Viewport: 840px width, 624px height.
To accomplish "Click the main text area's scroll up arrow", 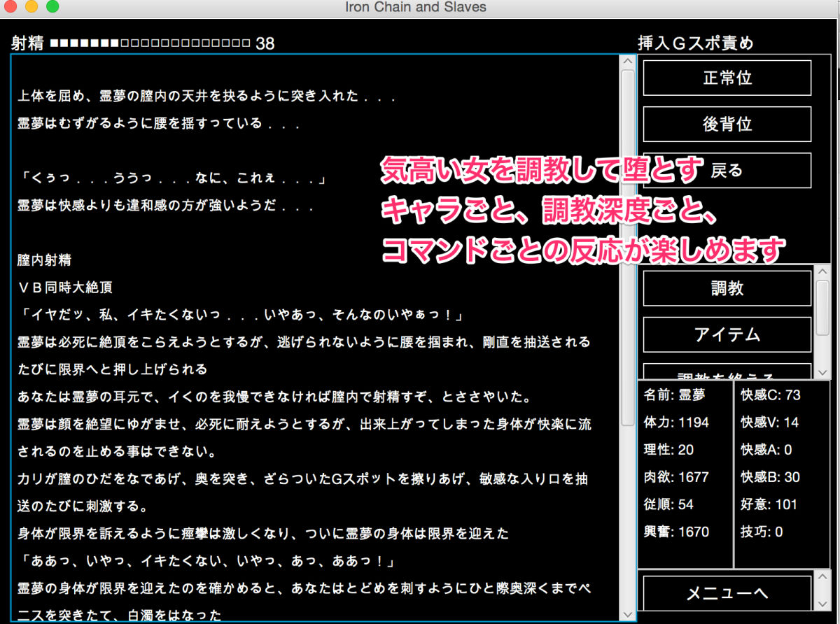I will tap(627, 62).
